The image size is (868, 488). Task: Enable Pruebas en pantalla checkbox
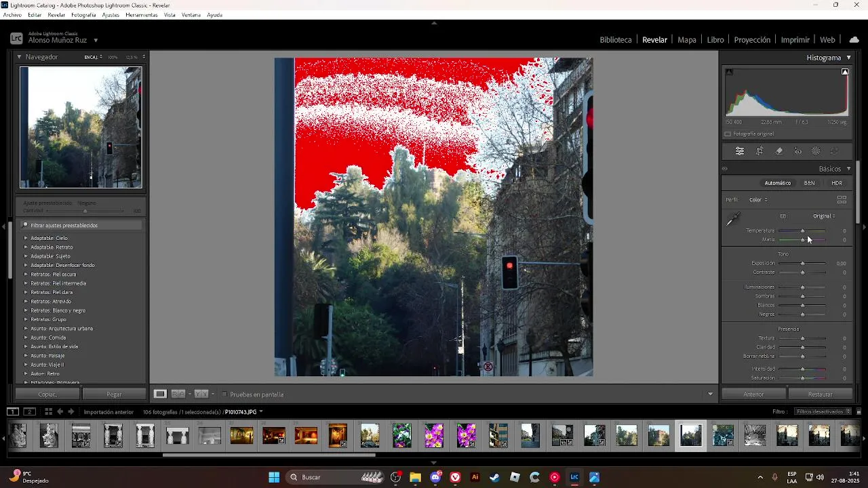tap(224, 394)
